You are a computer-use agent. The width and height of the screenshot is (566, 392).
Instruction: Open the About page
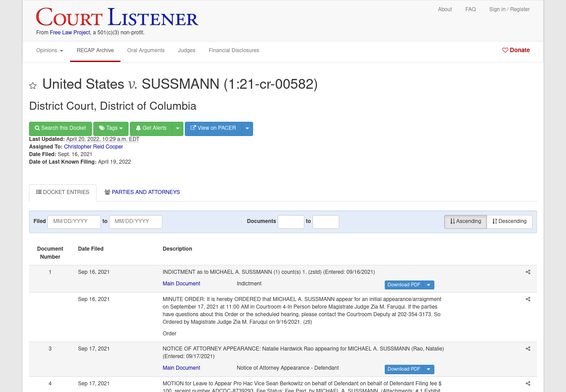pyautogui.click(x=445, y=9)
